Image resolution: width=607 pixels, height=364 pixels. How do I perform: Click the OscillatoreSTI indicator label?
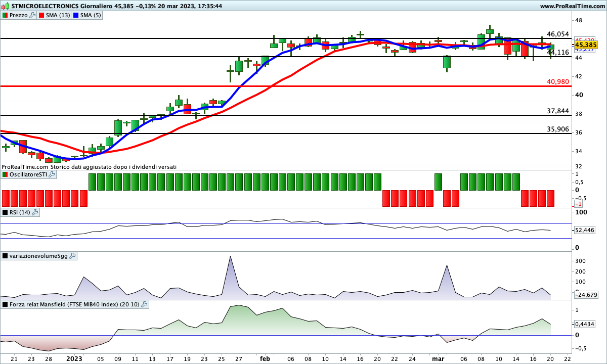(x=28, y=174)
